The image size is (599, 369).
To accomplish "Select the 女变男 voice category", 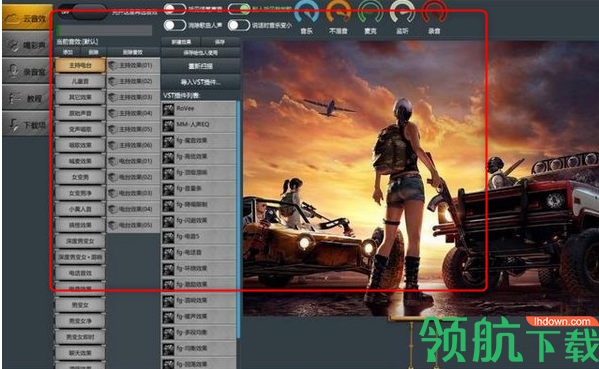I will 80,177.
